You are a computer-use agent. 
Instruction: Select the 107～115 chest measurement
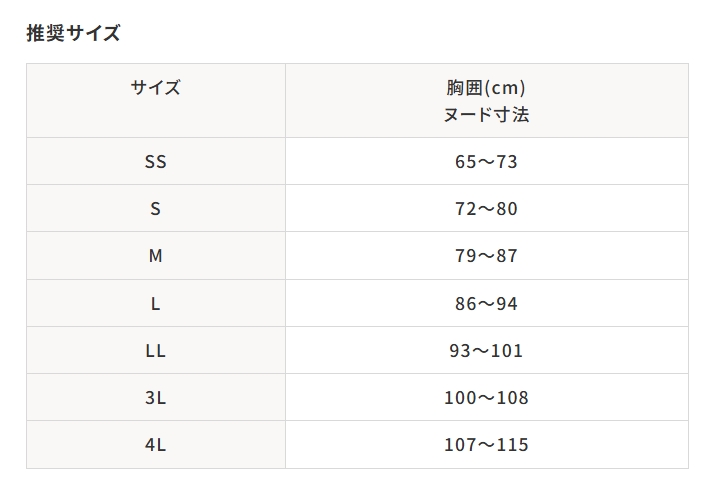coord(486,445)
